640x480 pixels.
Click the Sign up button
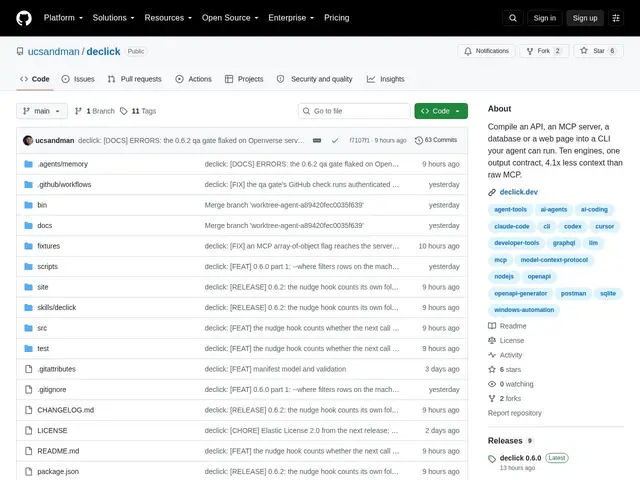pyautogui.click(x=585, y=18)
